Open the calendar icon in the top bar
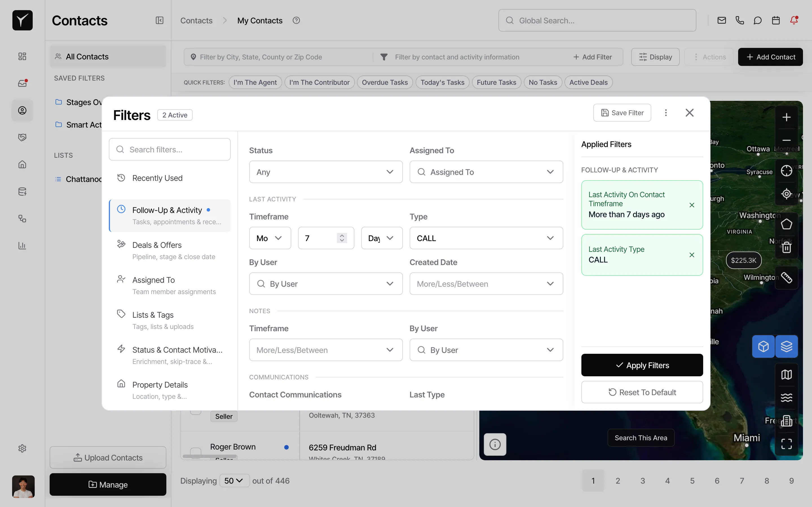 coord(776,20)
